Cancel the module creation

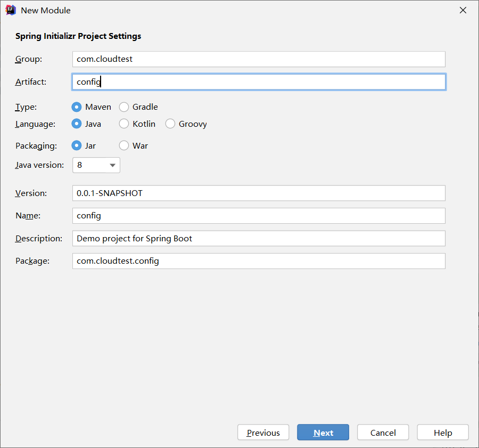tap(383, 433)
